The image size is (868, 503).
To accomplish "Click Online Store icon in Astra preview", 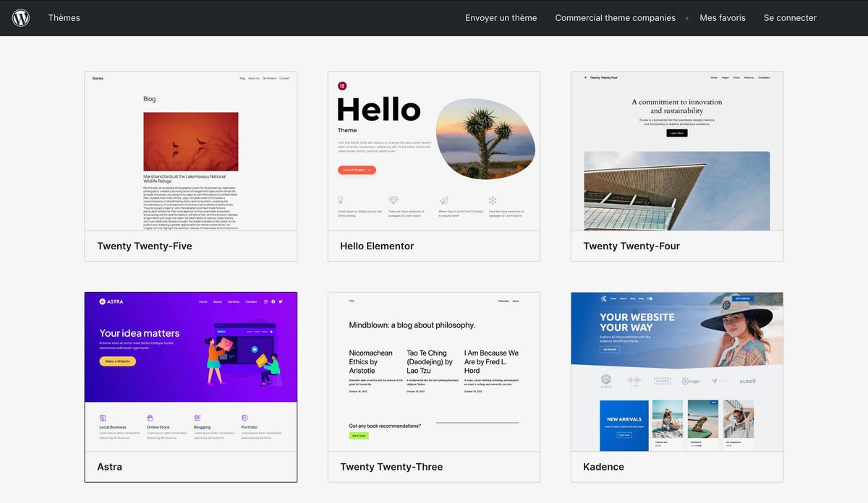I will tap(150, 418).
